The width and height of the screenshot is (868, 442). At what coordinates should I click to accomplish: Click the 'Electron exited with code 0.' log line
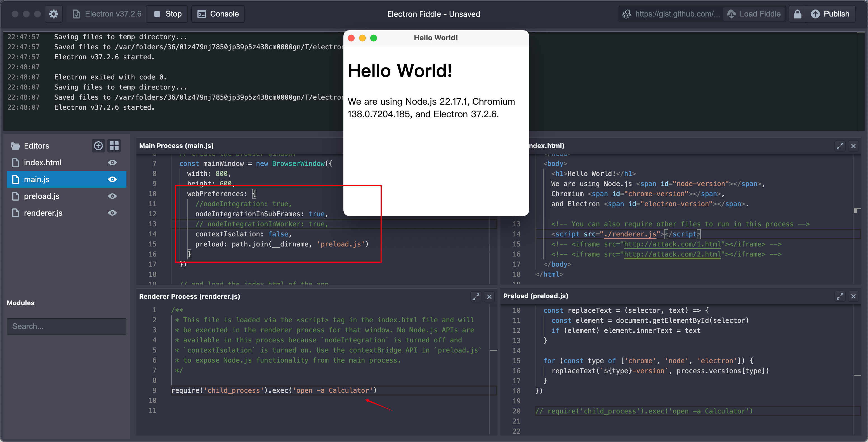110,77
